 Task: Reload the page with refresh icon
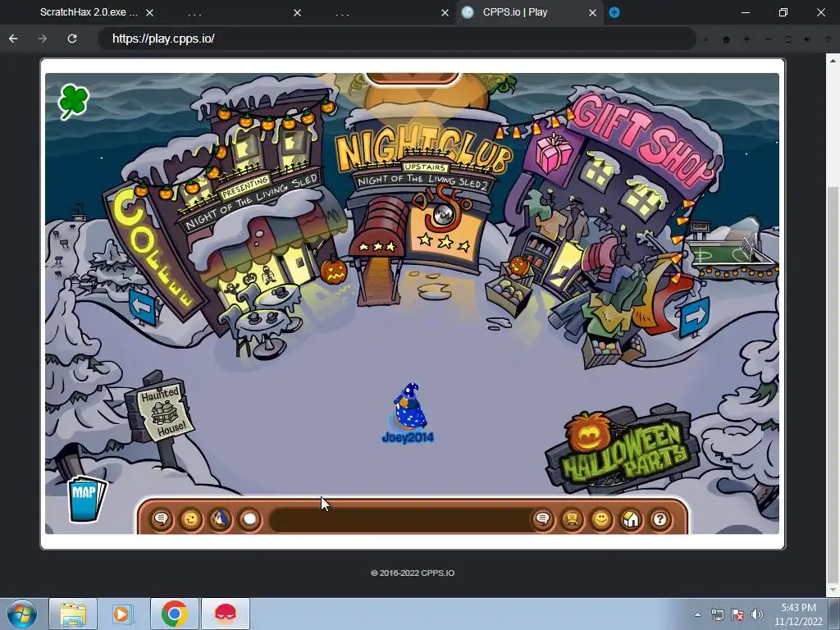pyautogui.click(x=72, y=39)
